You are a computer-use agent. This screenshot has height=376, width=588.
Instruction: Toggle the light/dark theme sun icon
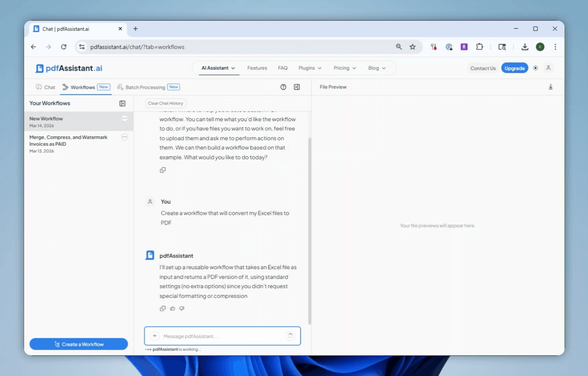coord(536,68)
